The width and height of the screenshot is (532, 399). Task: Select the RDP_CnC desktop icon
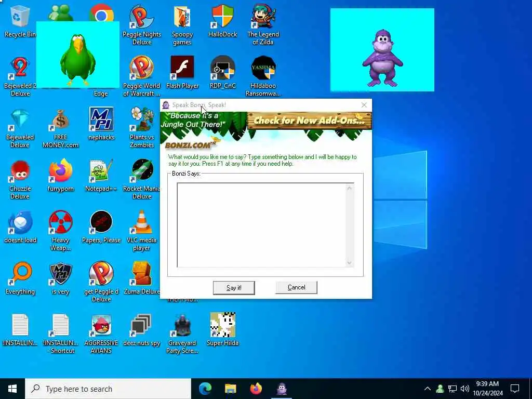(x=222, y=68)
